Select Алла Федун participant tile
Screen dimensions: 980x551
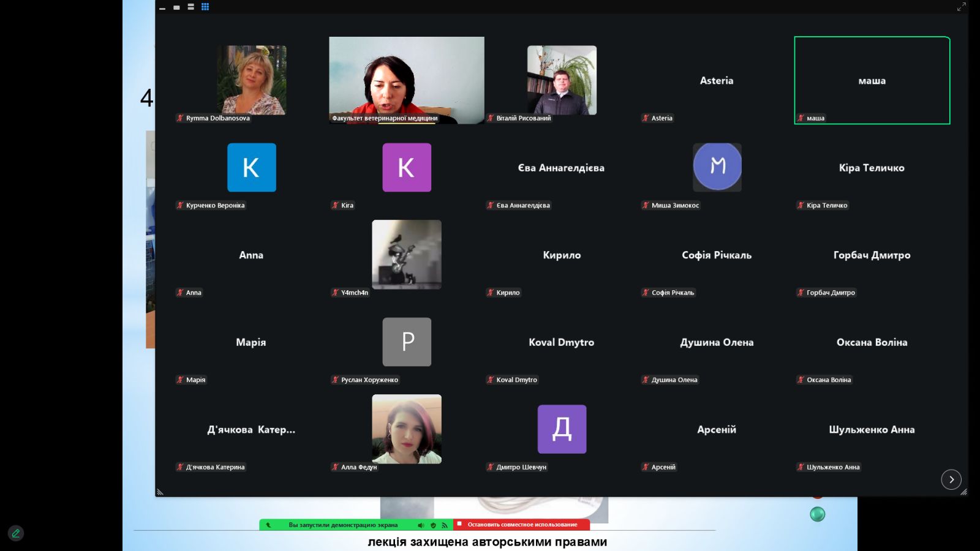[407, 429]
